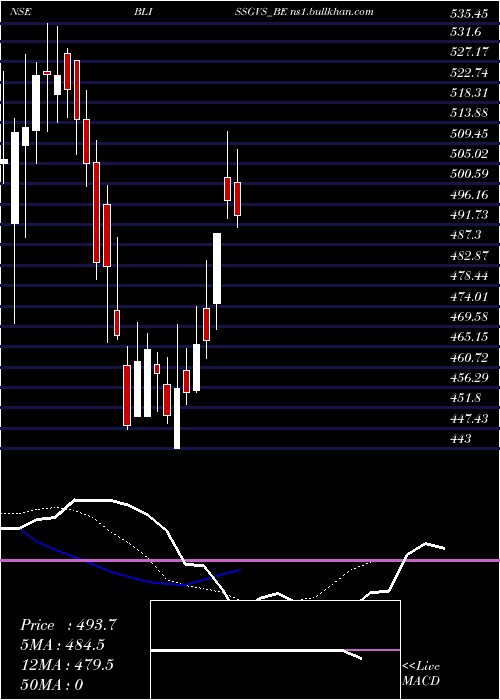
Task: Select the 491.73 price axis value
Action: coord(469,215)
